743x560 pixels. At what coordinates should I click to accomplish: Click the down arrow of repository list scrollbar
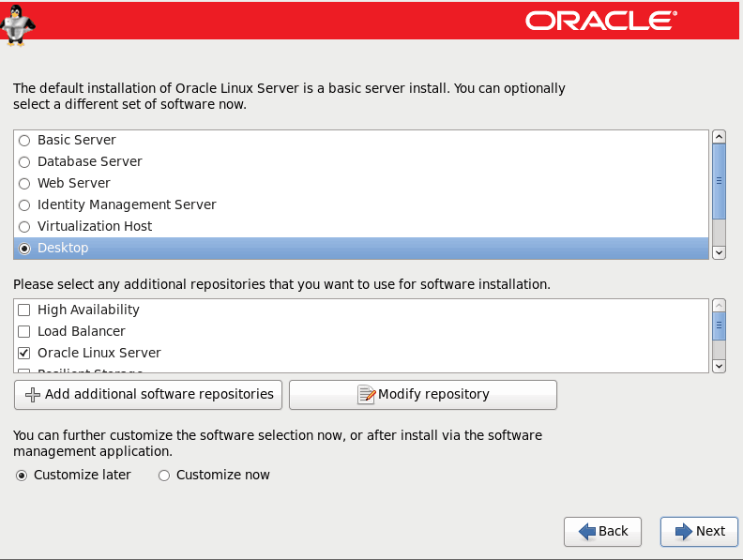point(719,366)
